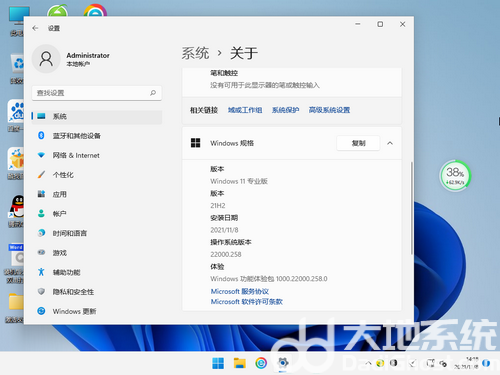Open 时间和语言 settings
The width and height of the screenshot is (500, 375).
coord(97,233)
